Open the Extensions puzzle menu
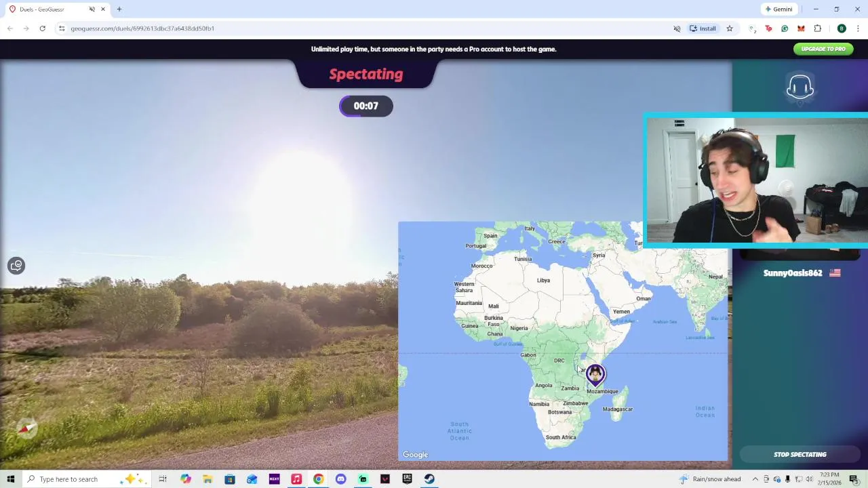The height and width of the screenshot is (488, 868). click(817, 28)
